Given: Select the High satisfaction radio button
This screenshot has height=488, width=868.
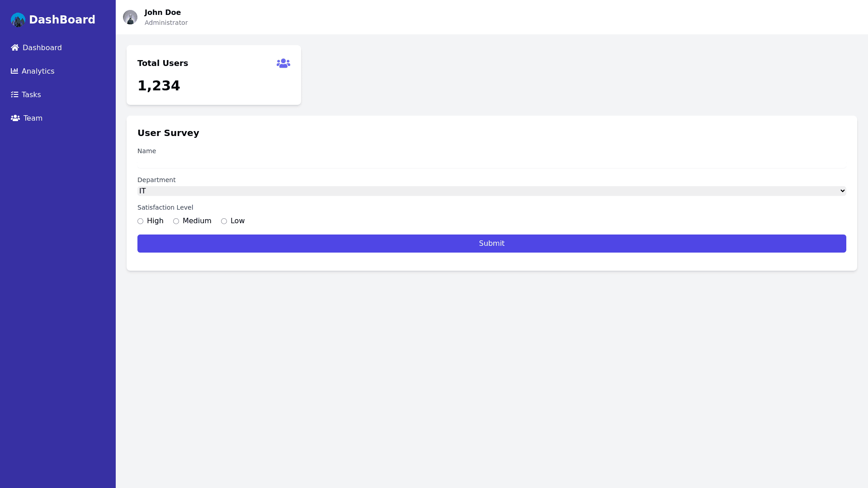Looking at the screenshot, I should click(x=140, y=221).
